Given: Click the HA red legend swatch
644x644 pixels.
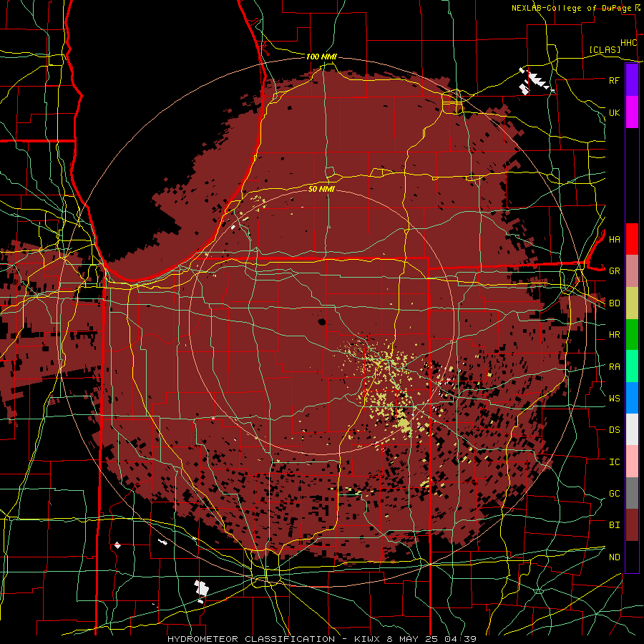Looking at the screenshot, I should pos(632,239).
